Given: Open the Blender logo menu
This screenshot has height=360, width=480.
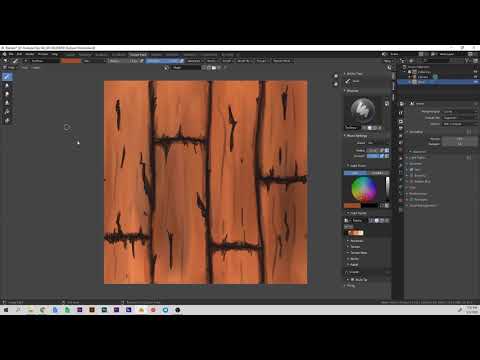Looking at the screenshot, I should (x=4, y=54).
